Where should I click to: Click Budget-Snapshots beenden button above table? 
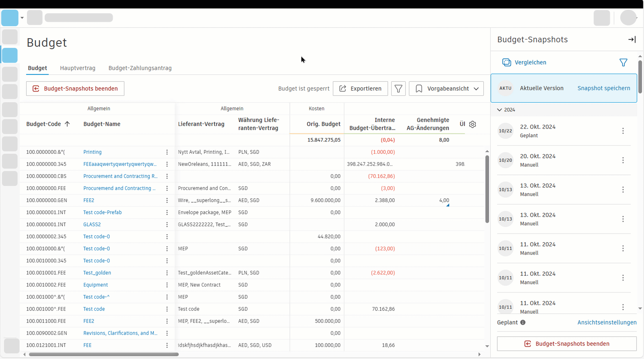pos(75,89)
